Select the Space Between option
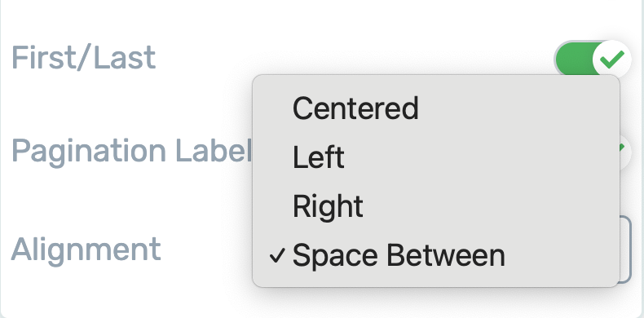Viewport: 644px width, 318px height. click(436, 255)
